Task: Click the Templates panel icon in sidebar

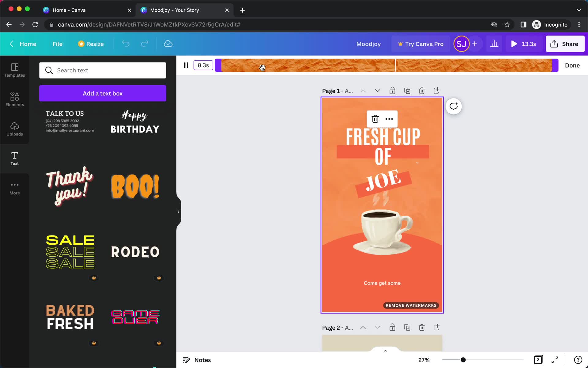Action: click(x=14, y=70)
